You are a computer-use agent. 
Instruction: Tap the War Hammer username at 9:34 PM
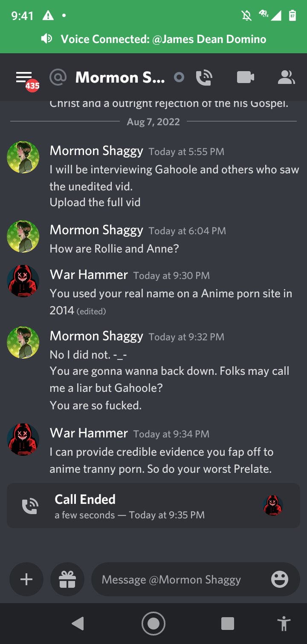[89, 433]
